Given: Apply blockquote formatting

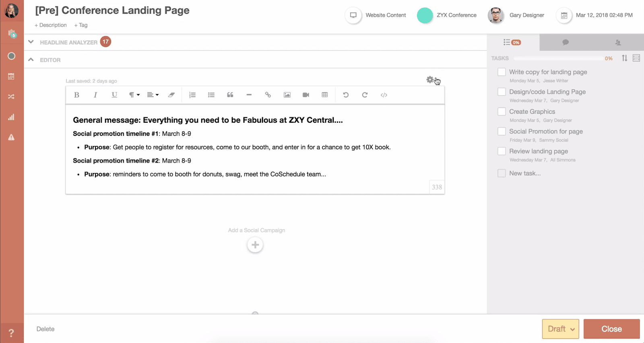Looking at the screenshot, I should pos(230,95).
